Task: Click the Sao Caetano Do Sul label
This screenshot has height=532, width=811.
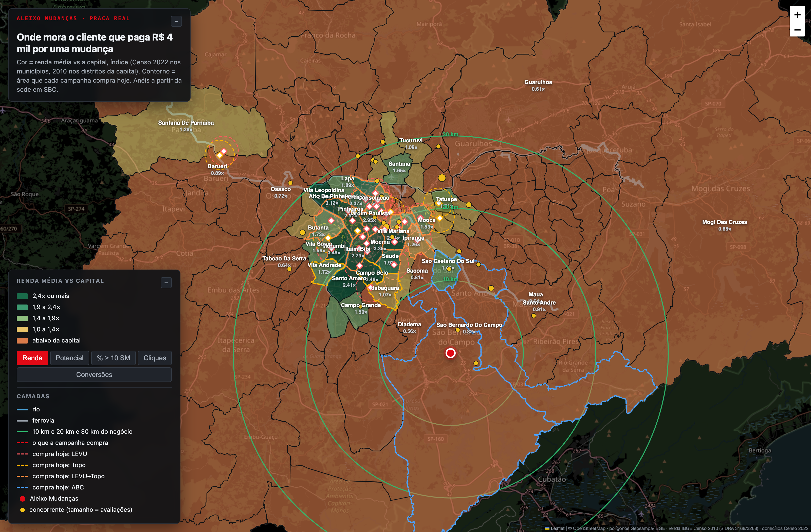Action: 448,261
